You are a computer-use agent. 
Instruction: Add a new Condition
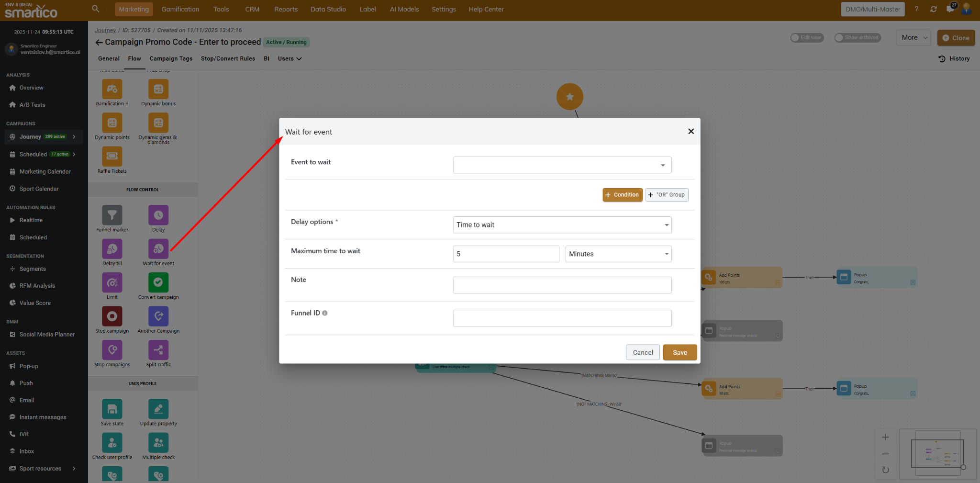(x=622, y=195)
